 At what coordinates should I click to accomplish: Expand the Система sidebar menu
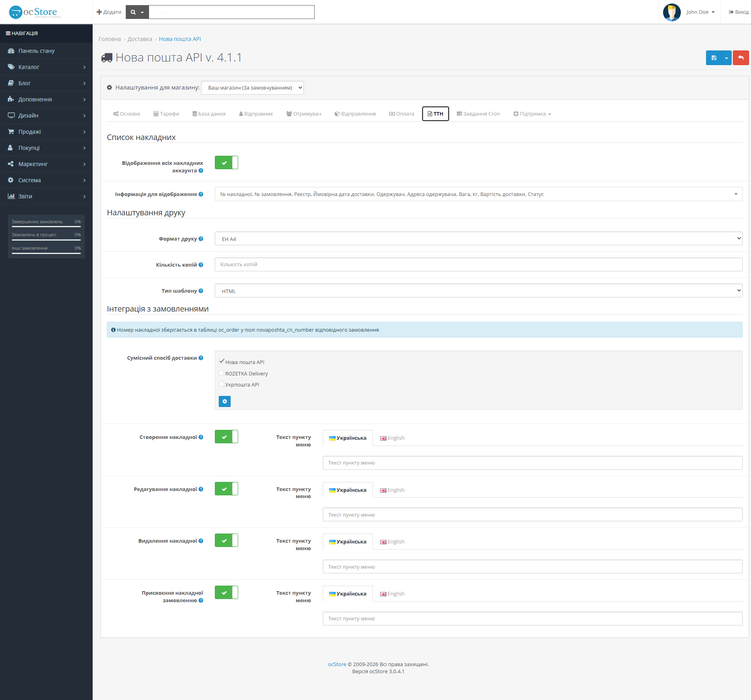tap(46, 180)
